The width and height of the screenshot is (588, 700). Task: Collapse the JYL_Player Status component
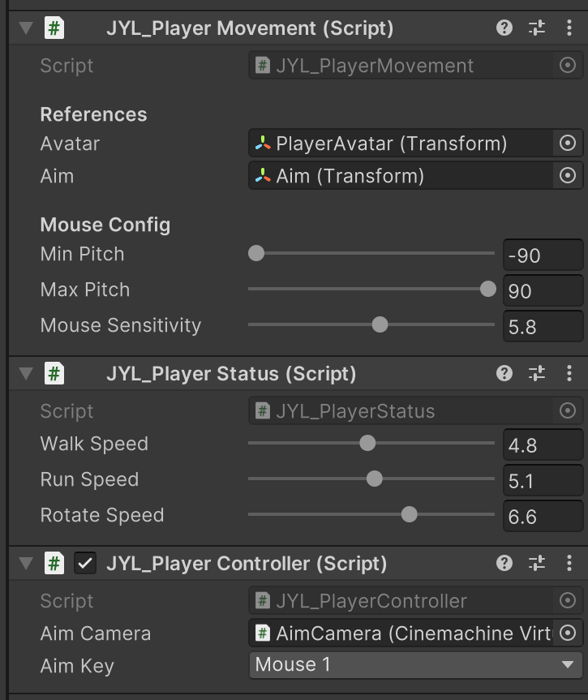(25, 373)
